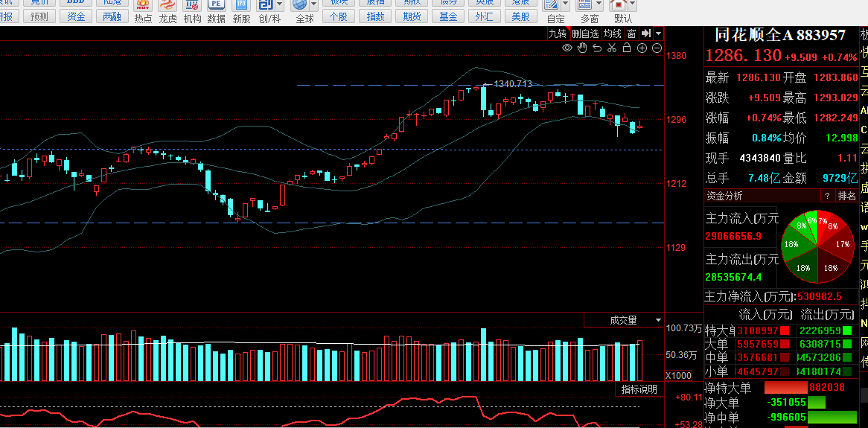Screen dimensions: 868x428
Task: Click the 1340.713 high price label
Action: click(513, 84)
